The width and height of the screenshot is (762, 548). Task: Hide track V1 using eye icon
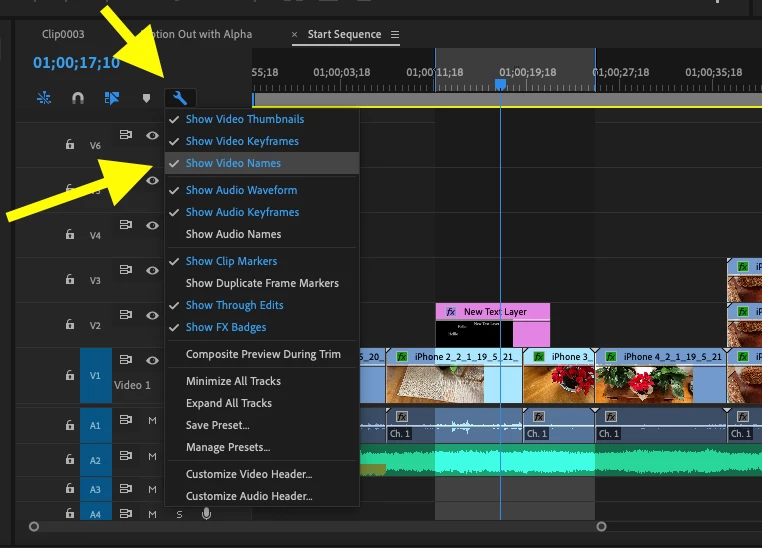click(x=152, y=360)
